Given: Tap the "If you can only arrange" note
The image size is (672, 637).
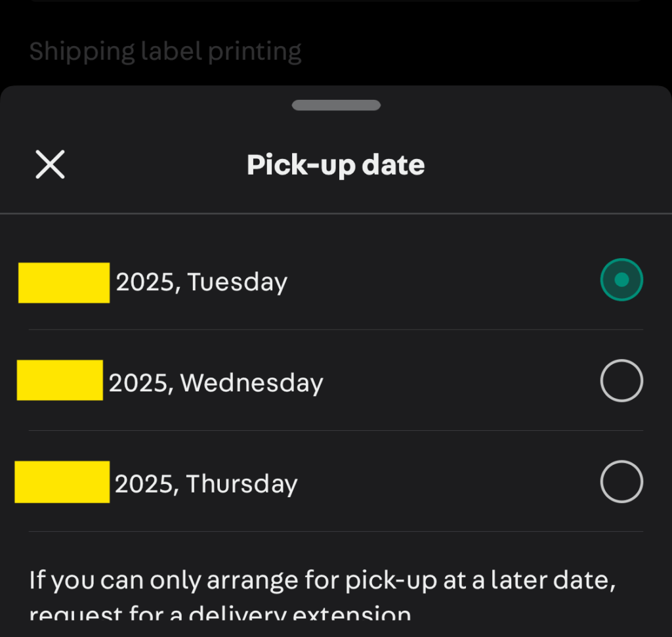Looking at the screenshot, I should pos(324,581).
